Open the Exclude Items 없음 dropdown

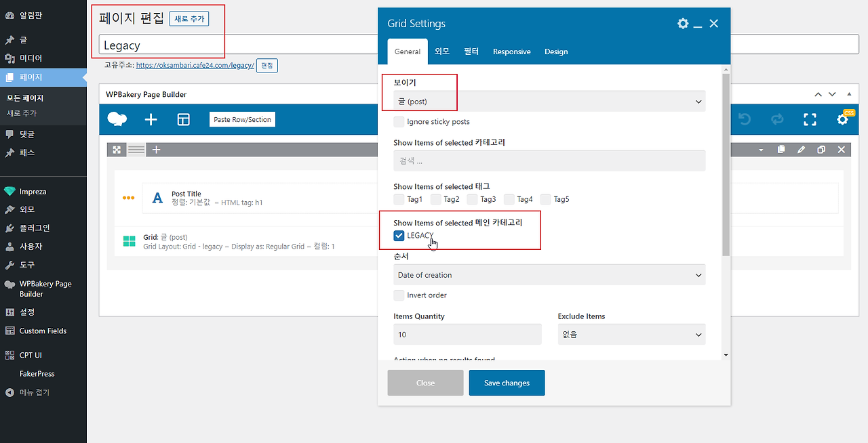click(x=631, y=334)
